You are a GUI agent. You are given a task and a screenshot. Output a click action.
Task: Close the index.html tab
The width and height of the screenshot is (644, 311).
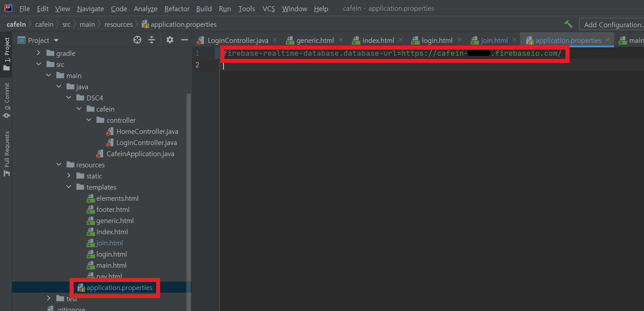click(x=400, y=40)
